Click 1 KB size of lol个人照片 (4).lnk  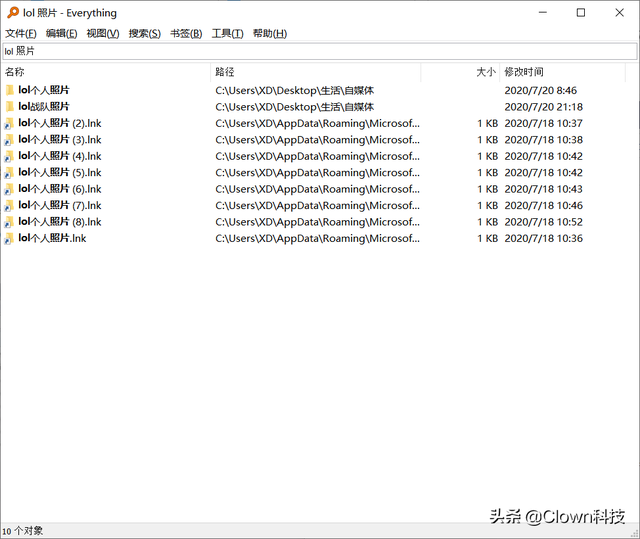[488, 156]
